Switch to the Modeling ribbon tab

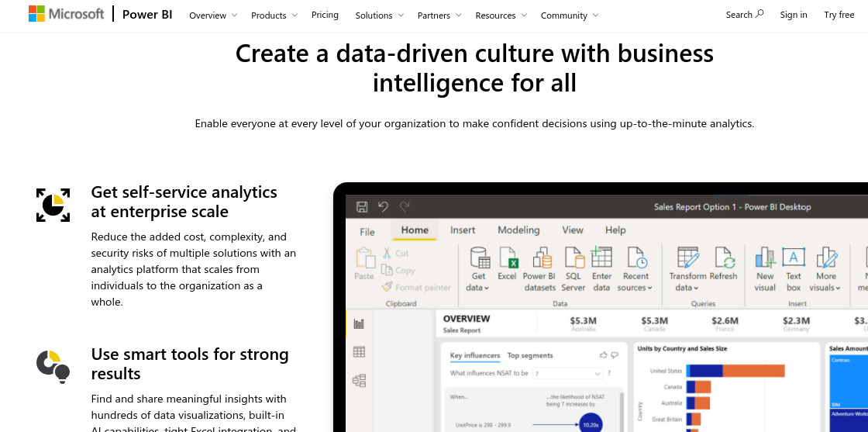tap(518, 230)
